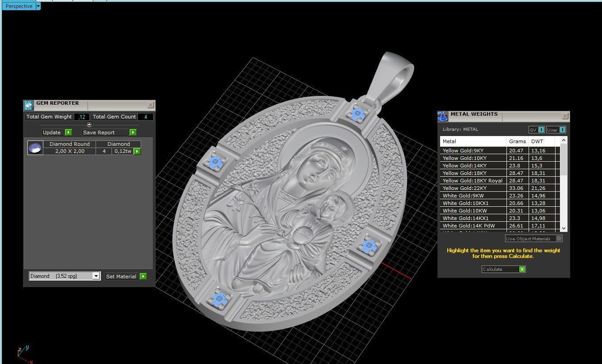Open the Diamond (3,52 spg) material dropdown
Screen dimensions: 602x364
pyautogui.click(x=96, y=276)
